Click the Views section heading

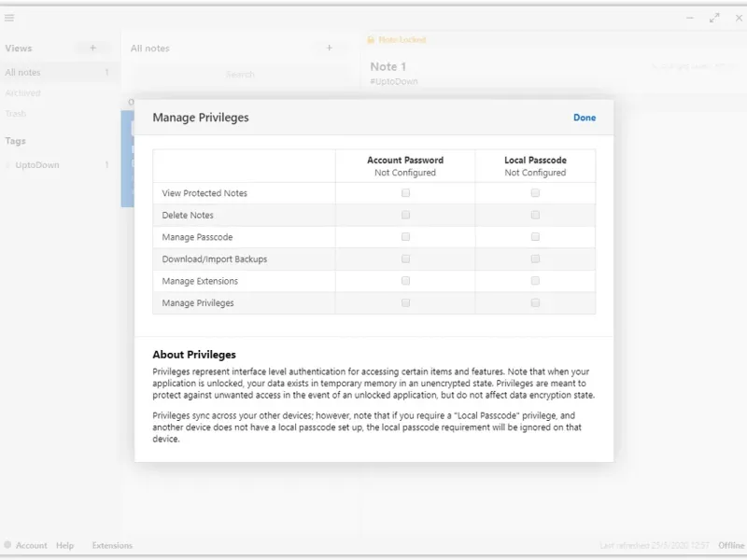pos(19,49)
